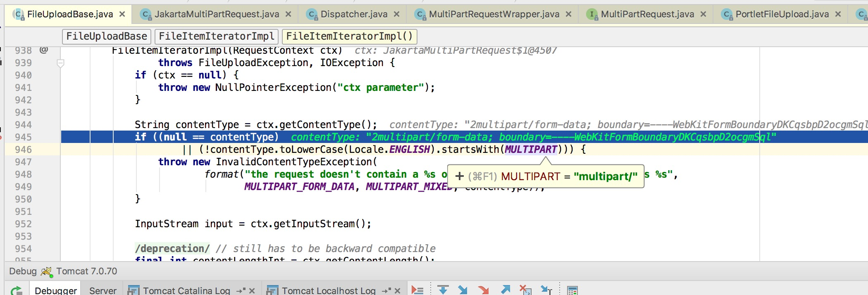Screen dimensions: 868x295
Task: Click the FileUploadBase breadcrumb
Action: point(107,36)
